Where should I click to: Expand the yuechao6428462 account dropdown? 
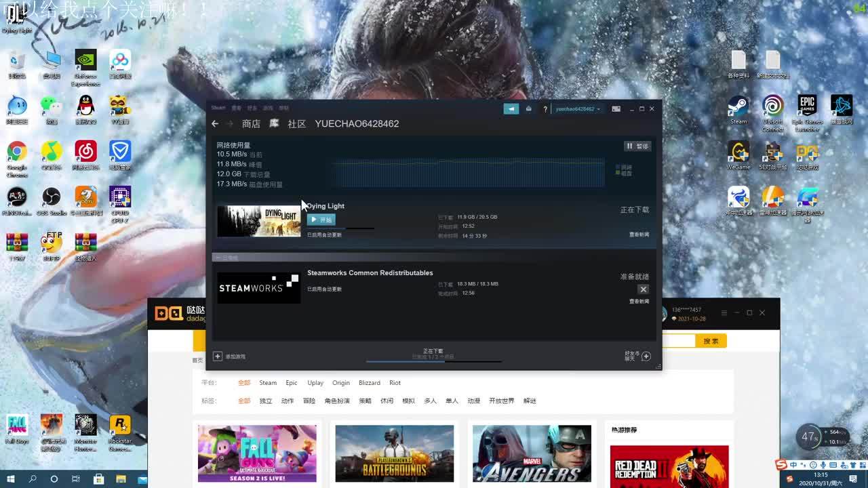tap(578, 109)
